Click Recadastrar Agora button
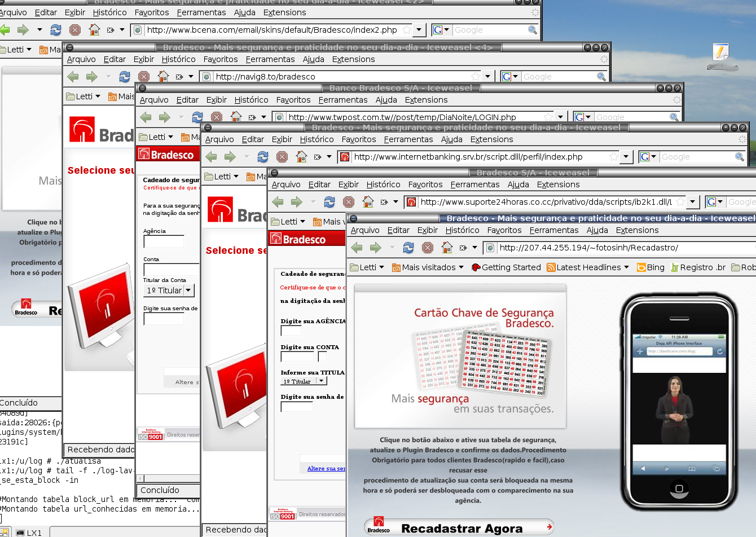This screenshot has height=537, width=756. (459, 527)
